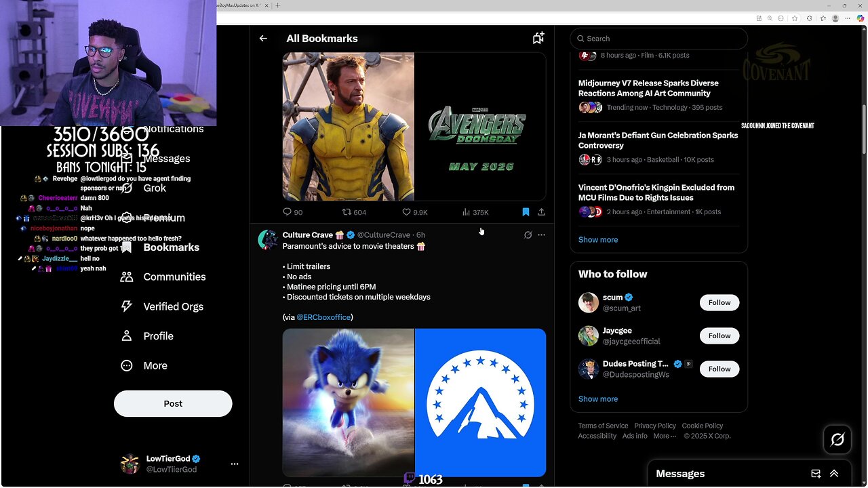
Task: Follow the scum account
Action: point(719,302)
